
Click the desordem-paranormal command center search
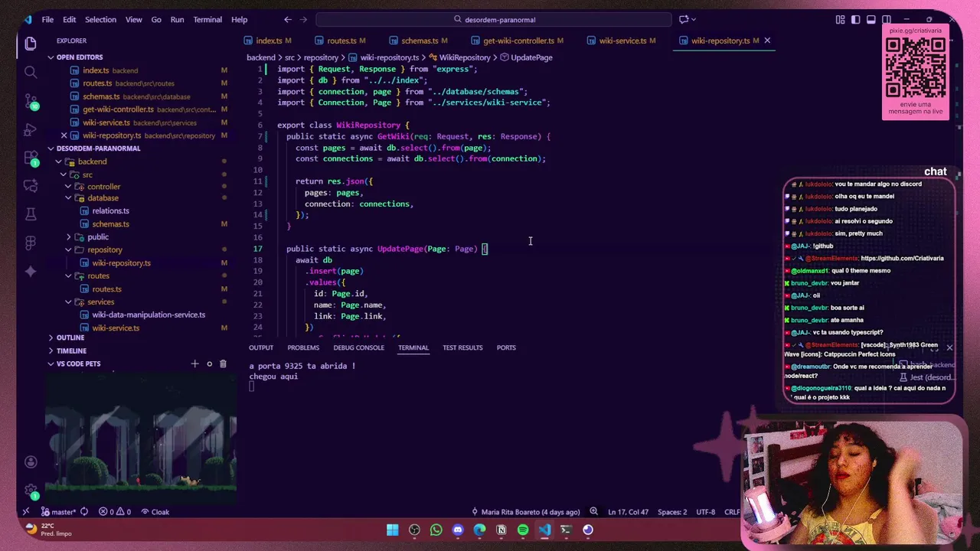(494, 19)
